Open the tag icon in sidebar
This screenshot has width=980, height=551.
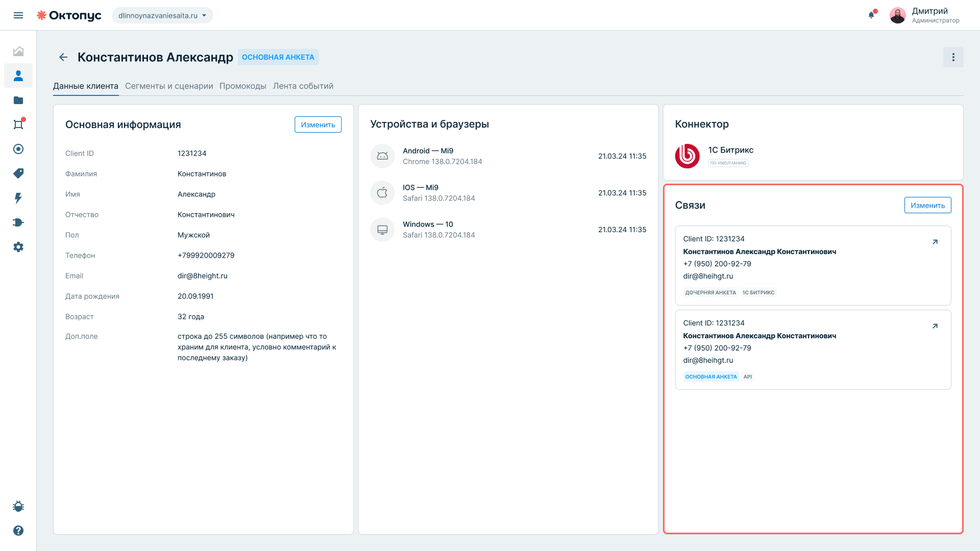(18, 173)
